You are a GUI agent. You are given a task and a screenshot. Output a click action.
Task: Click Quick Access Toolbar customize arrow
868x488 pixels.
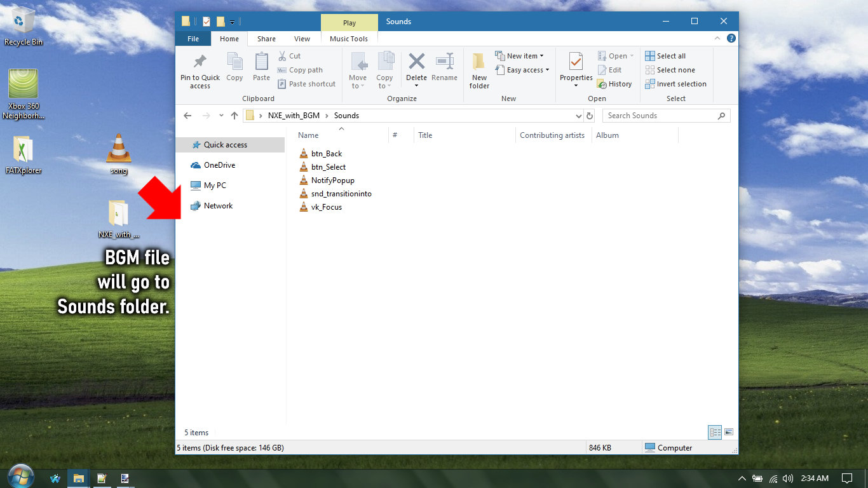click(233, 22)
